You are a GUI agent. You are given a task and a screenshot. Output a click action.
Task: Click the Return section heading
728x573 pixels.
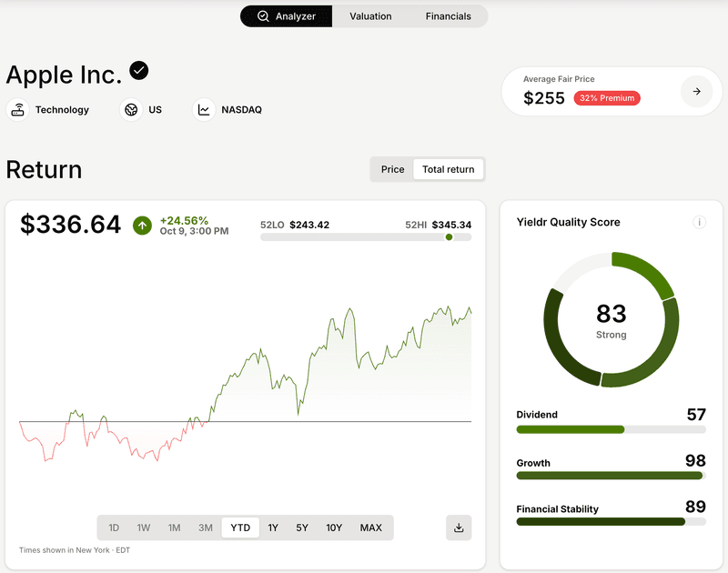(x=44, y=169)
